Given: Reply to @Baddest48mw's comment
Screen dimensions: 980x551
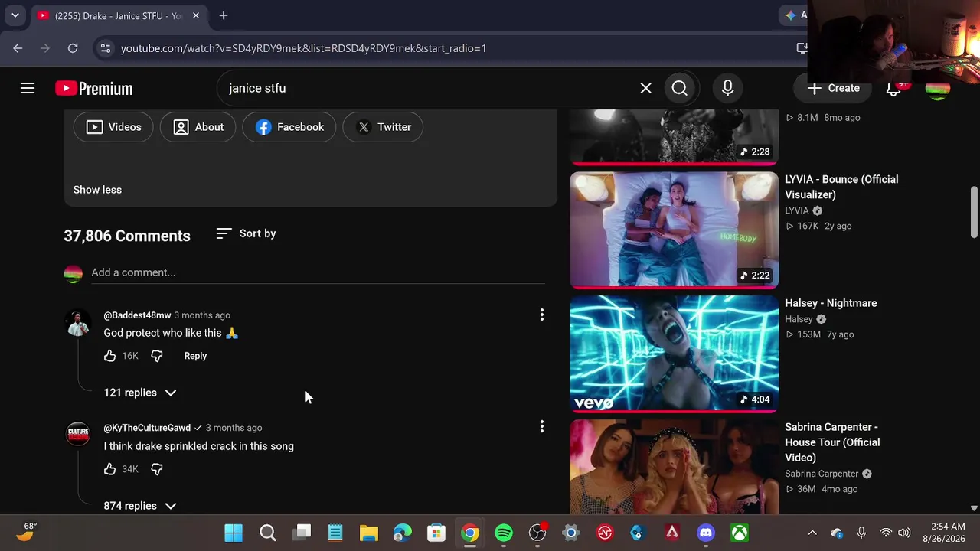Looking at the screenshot, I should [195, 356].
